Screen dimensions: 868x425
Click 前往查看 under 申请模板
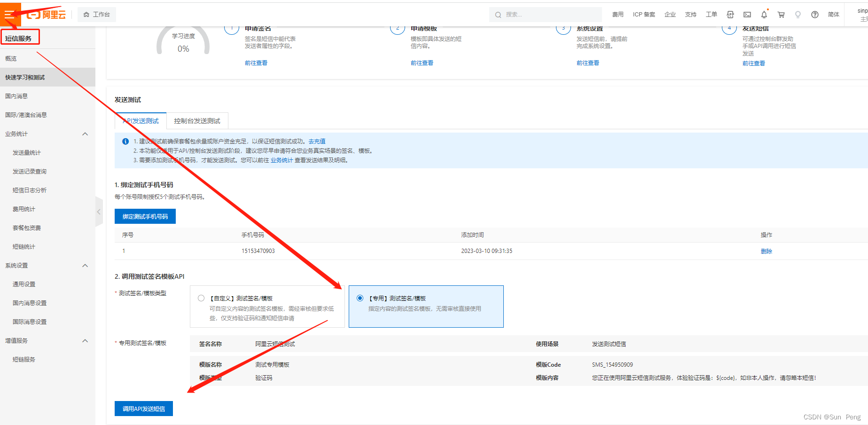coord(422,63)
